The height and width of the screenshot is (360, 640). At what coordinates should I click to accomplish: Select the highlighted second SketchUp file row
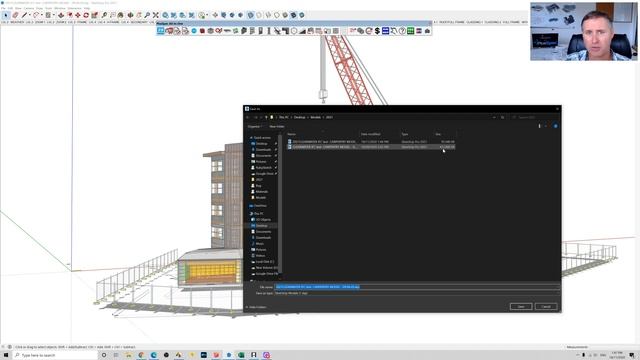(371, 147)
